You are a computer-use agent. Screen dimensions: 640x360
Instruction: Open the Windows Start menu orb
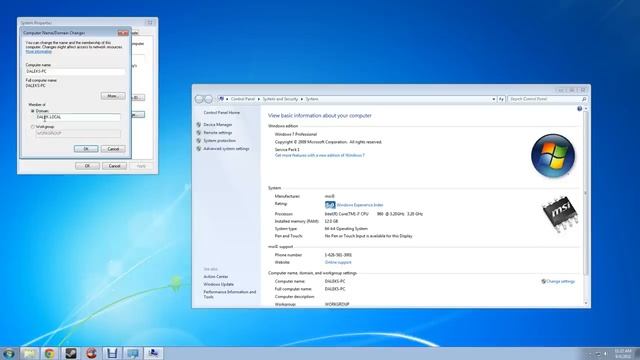pyautogui.click(x=9, y=353)
